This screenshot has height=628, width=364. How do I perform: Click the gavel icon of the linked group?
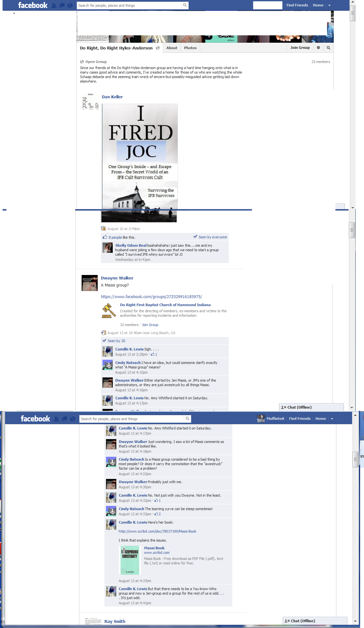[x=109, y=311]
